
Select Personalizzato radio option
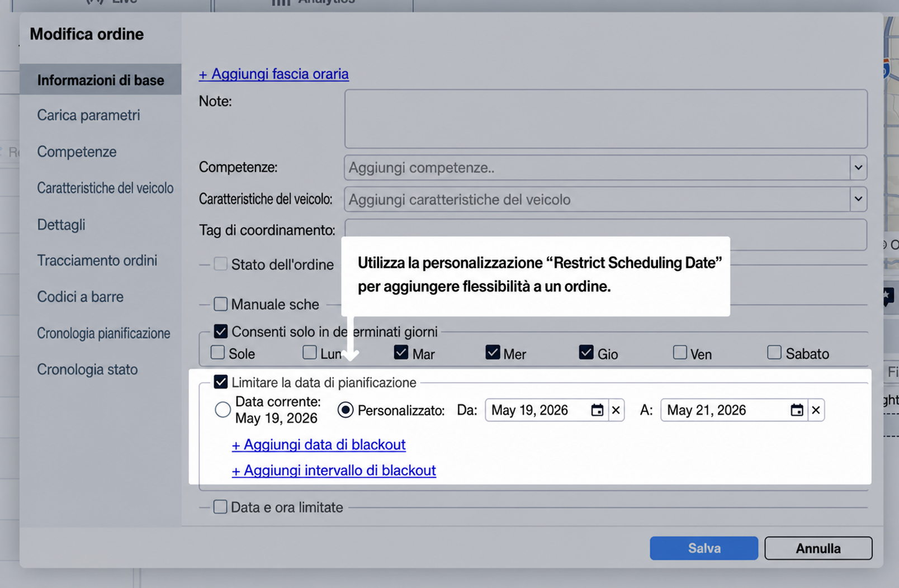(346, 410)
